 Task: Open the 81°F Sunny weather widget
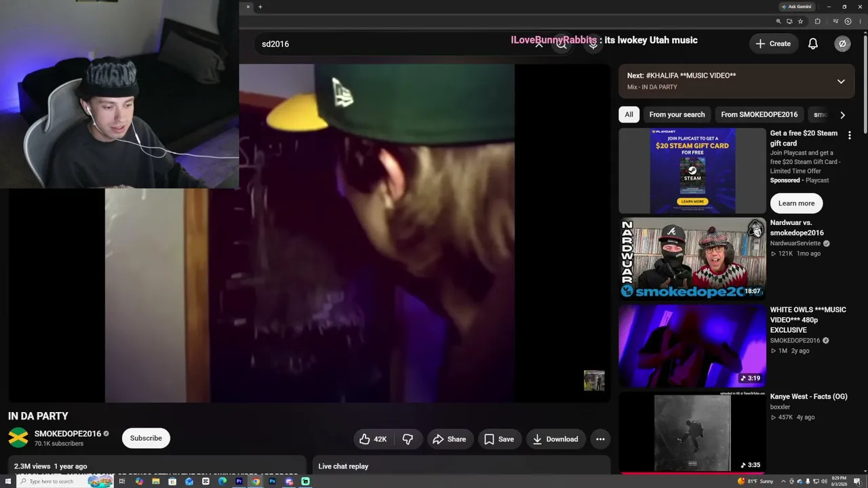click(755, 481)
